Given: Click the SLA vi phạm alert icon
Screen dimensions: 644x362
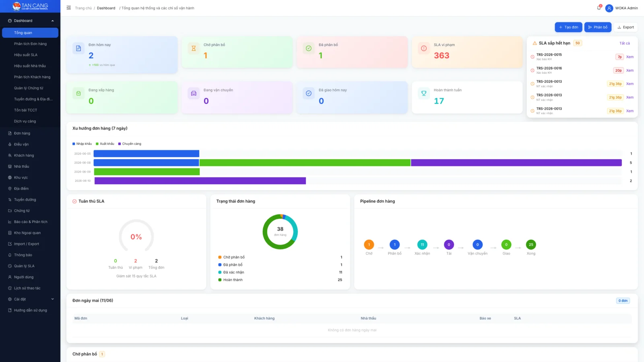Looking at the screenshot, I should (424, 48).
